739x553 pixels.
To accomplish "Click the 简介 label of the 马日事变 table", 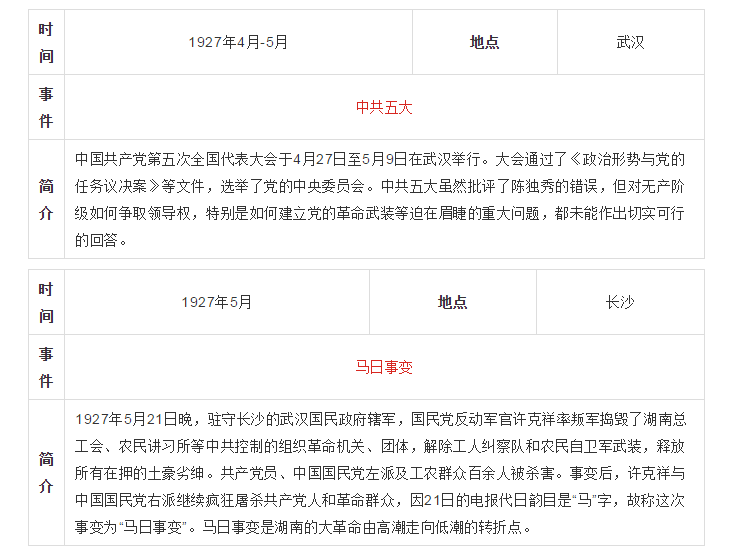I will [46, 472].
